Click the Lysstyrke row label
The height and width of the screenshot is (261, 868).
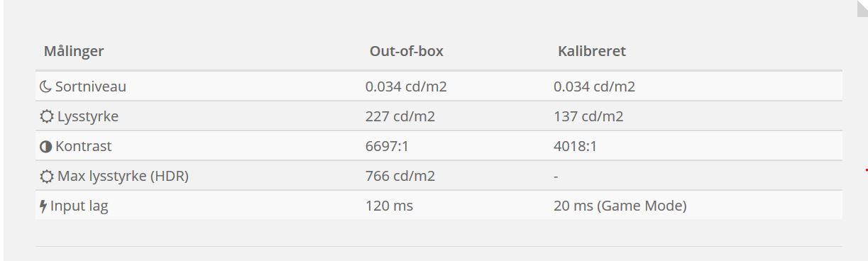[x=88, y=116]
